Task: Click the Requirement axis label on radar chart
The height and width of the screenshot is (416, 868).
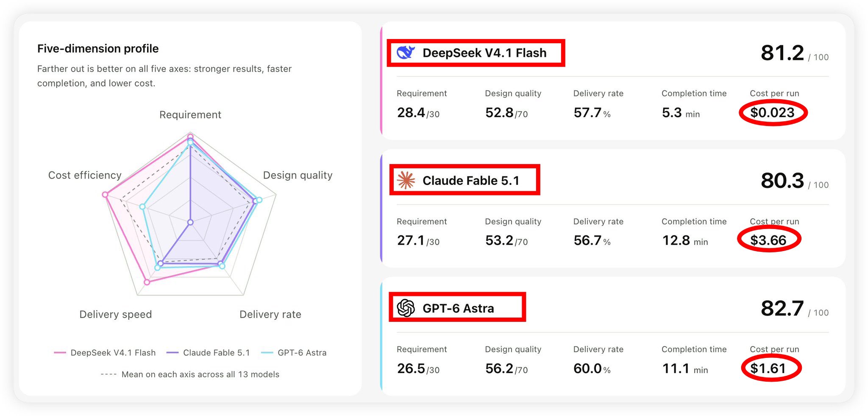Action: (190, 114)
